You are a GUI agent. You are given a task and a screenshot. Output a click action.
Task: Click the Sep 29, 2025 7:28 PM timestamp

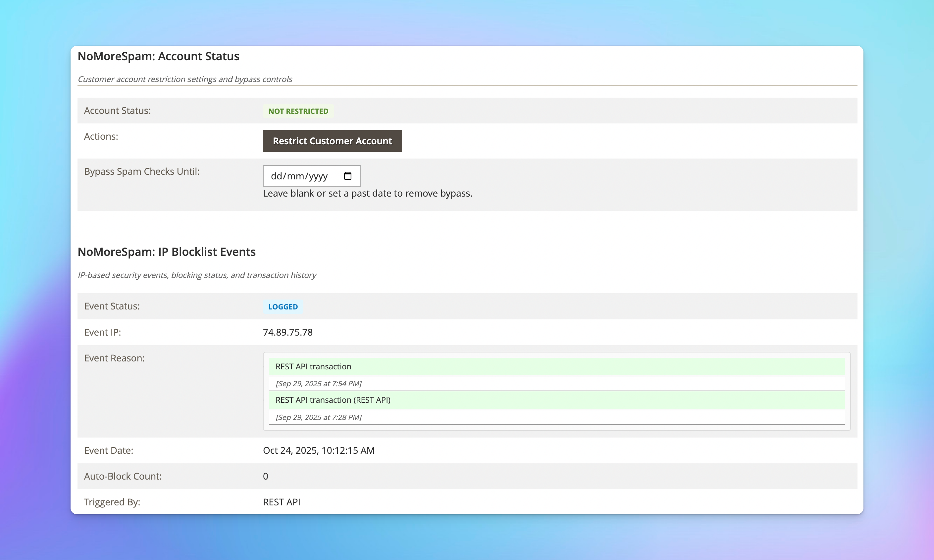(318, 417)
